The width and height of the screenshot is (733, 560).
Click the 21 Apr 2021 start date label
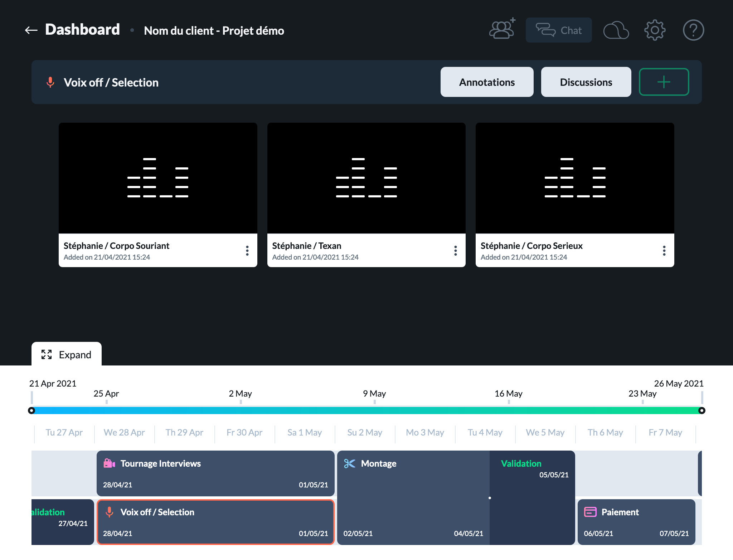tap(53, 384)
